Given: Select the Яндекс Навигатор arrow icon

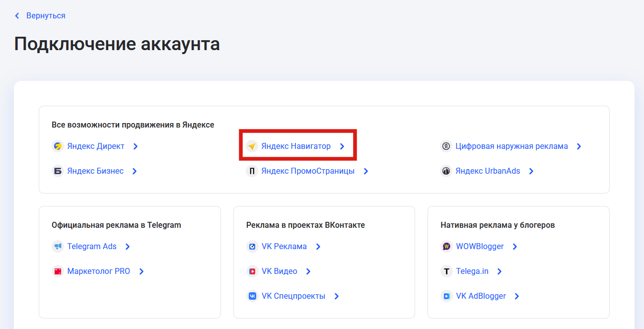Looking at the screenshot, I should pos(341,146).
